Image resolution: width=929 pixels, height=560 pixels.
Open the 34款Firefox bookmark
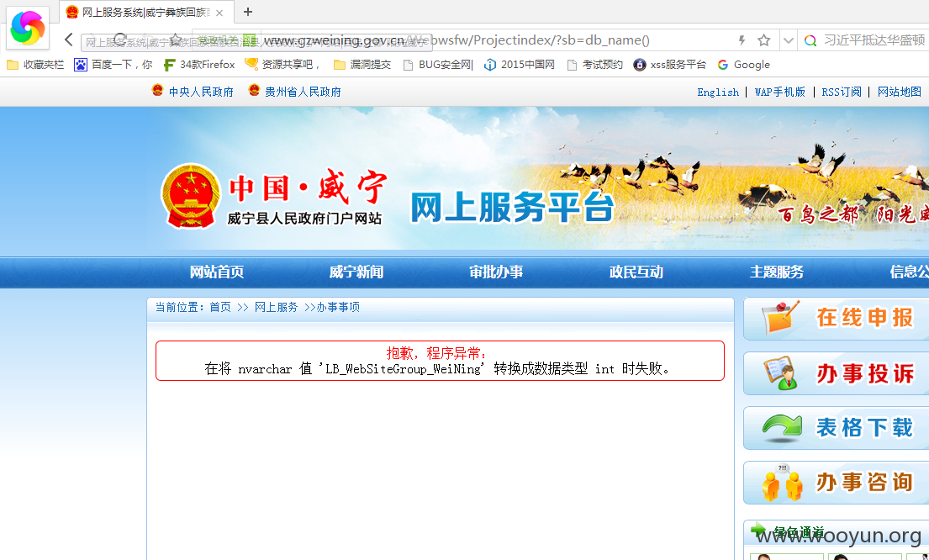pos(199,65)
